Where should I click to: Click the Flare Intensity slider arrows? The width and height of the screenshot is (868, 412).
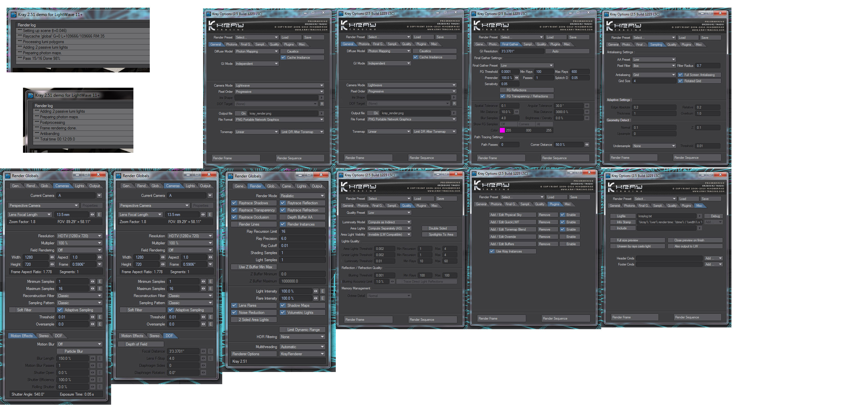[x=316, y=299]
